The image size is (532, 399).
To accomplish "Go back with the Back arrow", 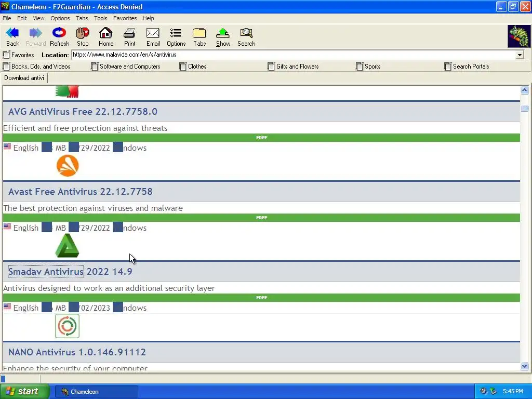I will click(x=12, y=37).
